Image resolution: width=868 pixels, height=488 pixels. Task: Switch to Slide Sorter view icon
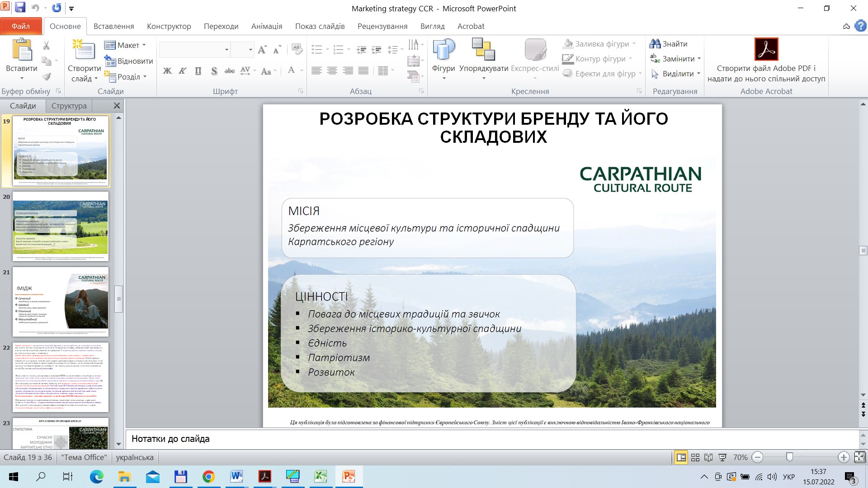[x=695, y=457]
